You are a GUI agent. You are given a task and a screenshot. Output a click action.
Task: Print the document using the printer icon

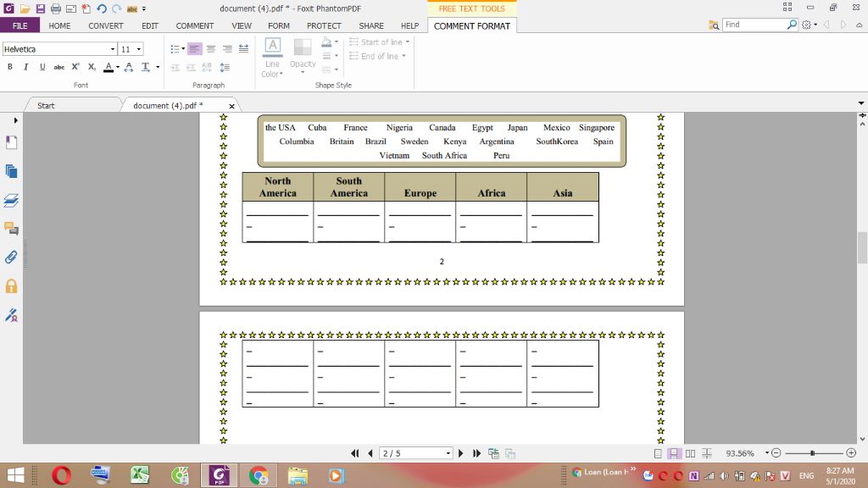[56, 8]
